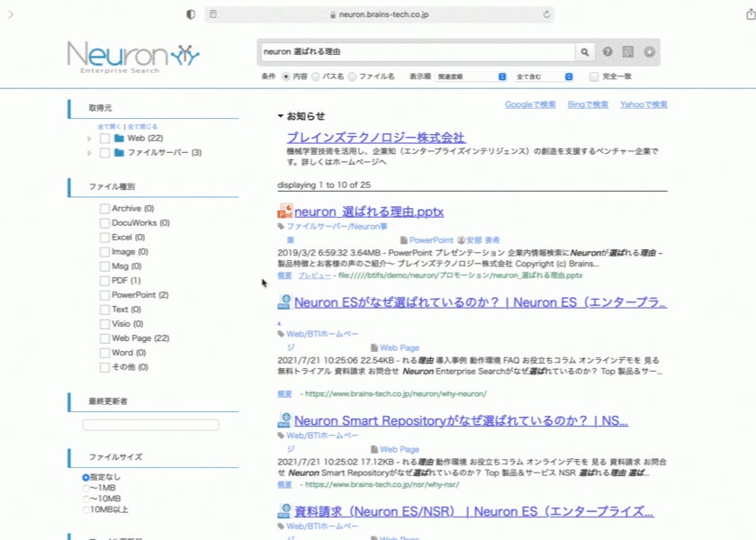The image size is (756, 540).
Task: Open the help question mark icon
Action: click(x=607, y=51)
